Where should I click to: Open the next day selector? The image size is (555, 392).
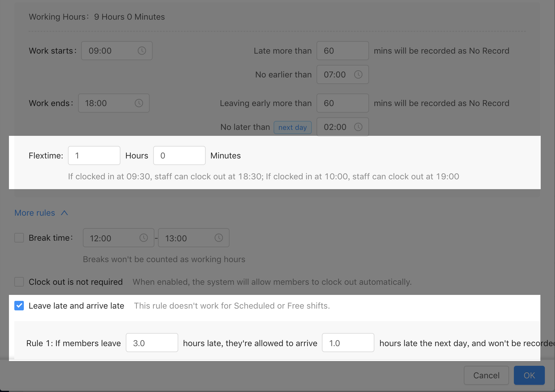pyautogui.click(x=292, y=127)
